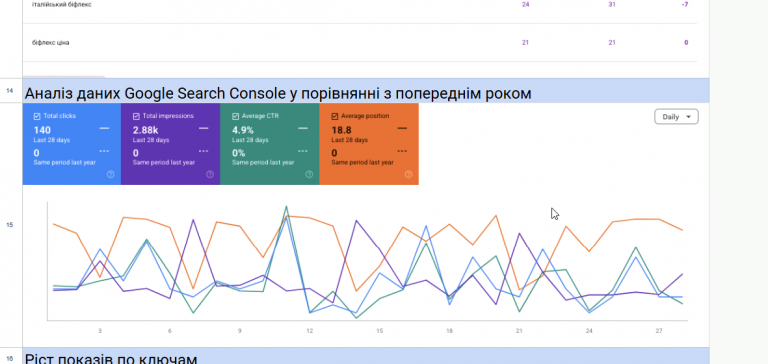This screenshot has width=768, height=364.
Task: Click difference value -7
Action: click(685, 4)
